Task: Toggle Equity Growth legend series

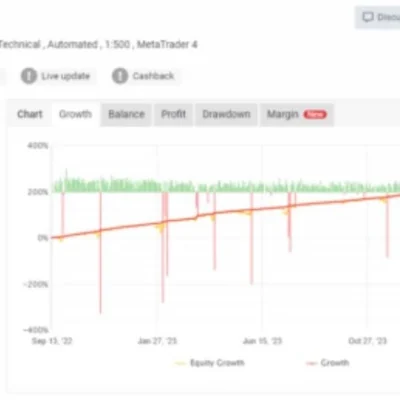Action: tap(210, 363)
